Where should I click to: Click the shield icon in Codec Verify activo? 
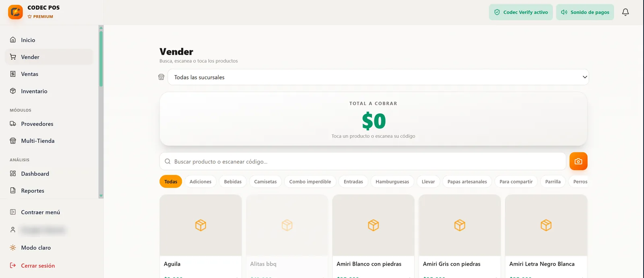pyautogui.click(x=497, y=12)
